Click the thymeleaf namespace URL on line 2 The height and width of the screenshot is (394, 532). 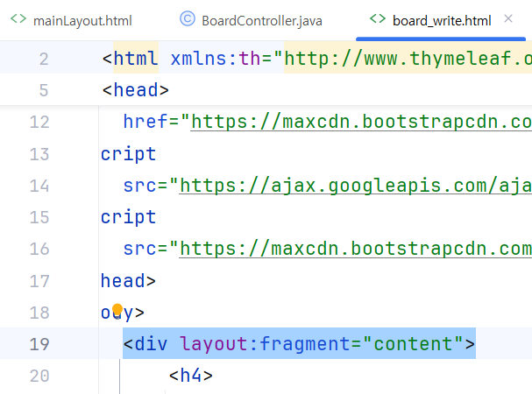click(x=408, y=59)
